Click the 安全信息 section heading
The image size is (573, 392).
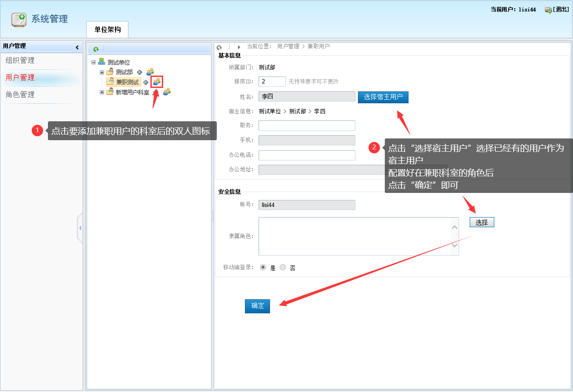tap(230, 192)
